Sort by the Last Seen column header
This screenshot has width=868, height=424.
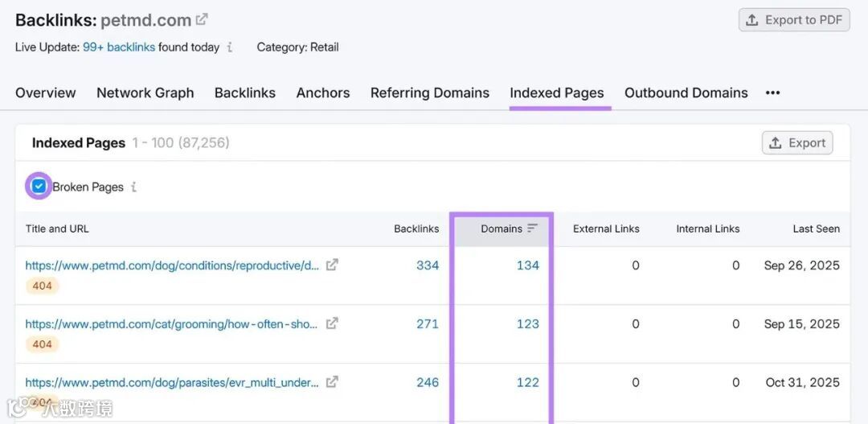pyautogui.click(x=816, y=229)
